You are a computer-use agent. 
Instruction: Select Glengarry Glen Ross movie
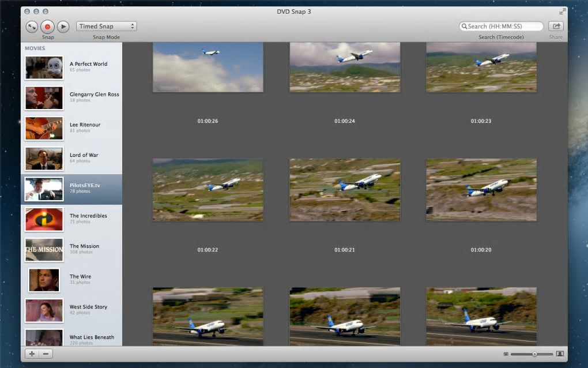71,98
